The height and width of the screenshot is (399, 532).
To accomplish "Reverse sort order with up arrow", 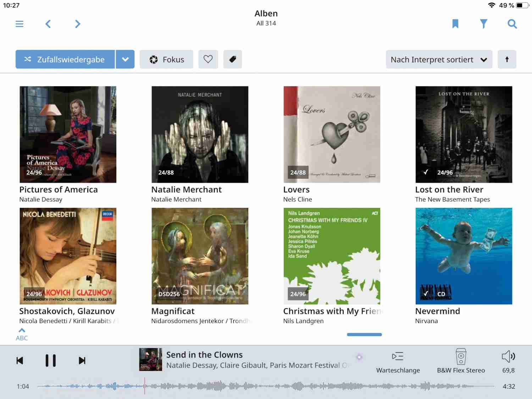I will click(507, 59).
